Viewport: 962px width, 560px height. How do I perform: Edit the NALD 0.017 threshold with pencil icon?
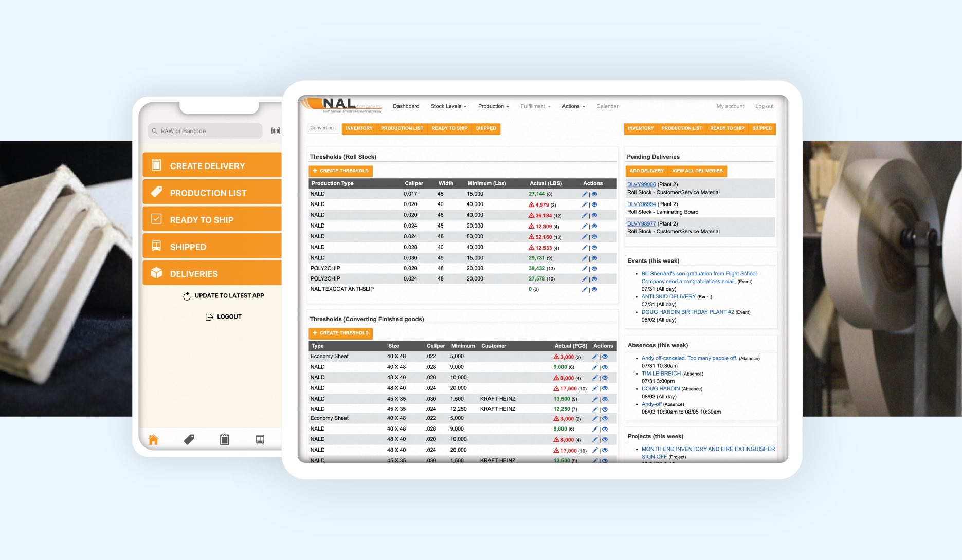coord(584,194)
